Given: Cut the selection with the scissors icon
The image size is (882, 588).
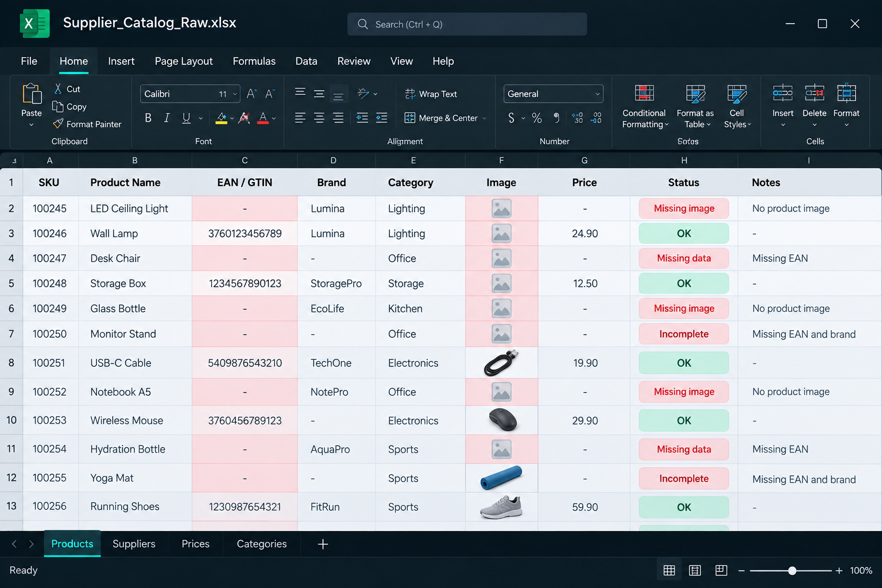Looking at the screenshot, I should coord(58,89).
